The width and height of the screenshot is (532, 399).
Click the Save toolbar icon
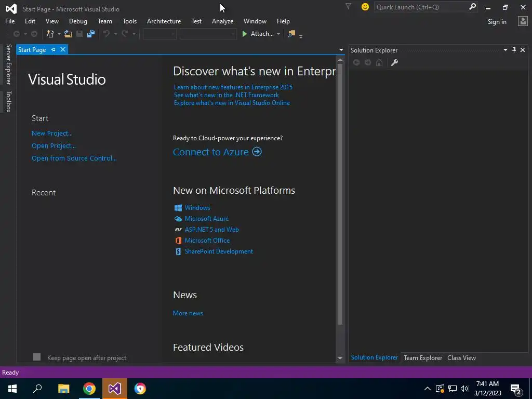pos(79,34)
